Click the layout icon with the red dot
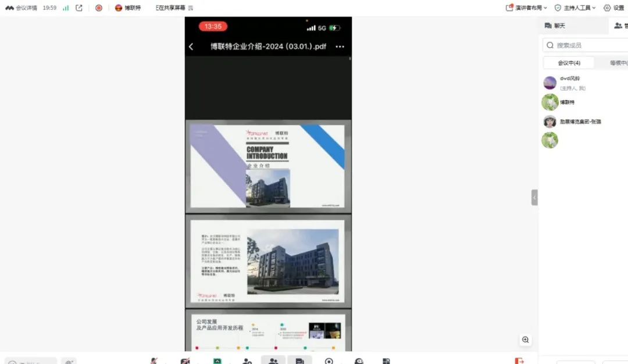This screenshot has height=364, width=628. click(509, 7)
